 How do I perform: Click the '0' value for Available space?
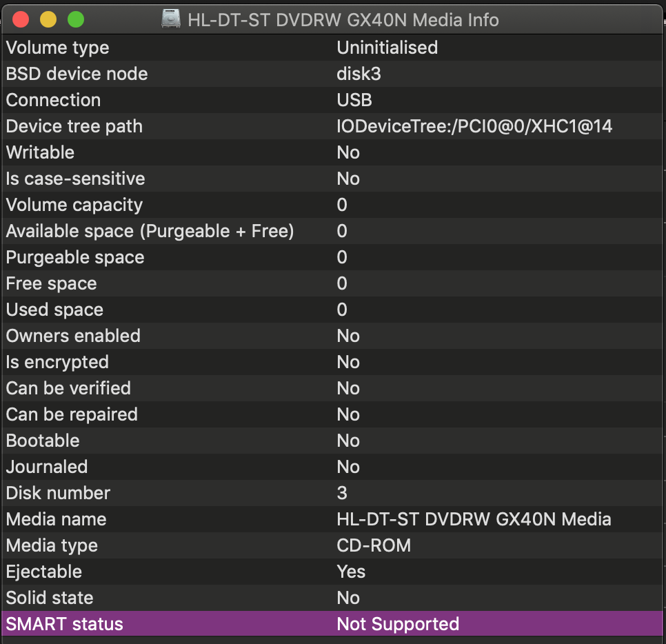pos(342,231)
